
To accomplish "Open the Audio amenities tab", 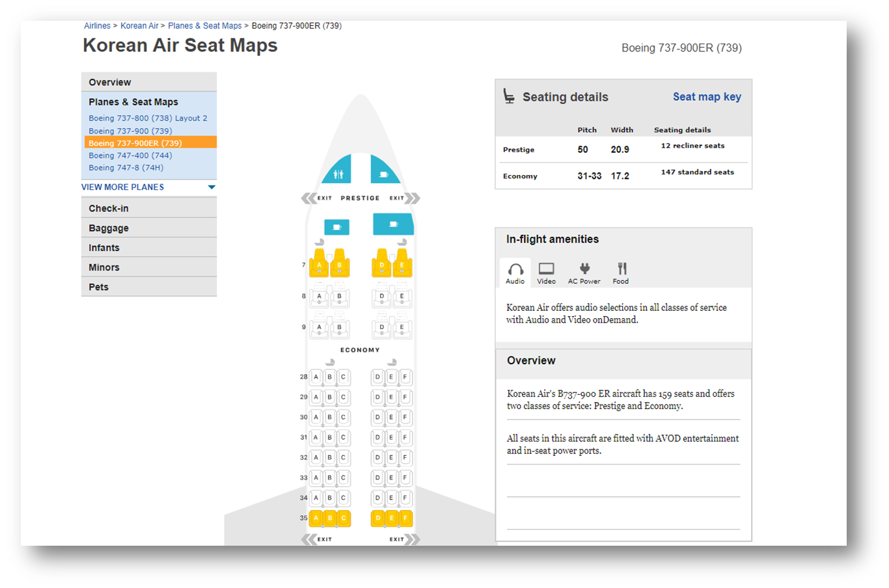I will point(515,273).
